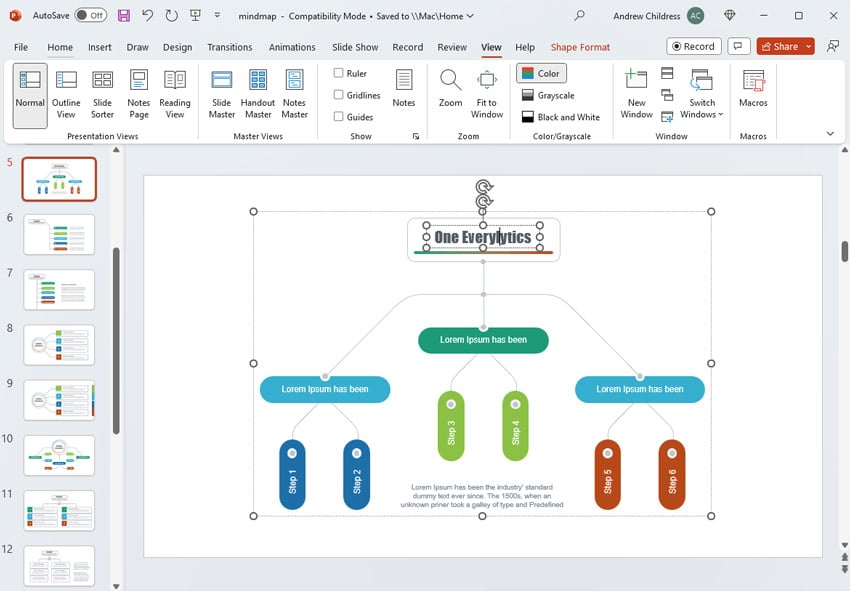Image resolution: width=850 pixels, height=591 pixels.
Task: Enable the Ruler checkbox
Action: coord(339,73)
